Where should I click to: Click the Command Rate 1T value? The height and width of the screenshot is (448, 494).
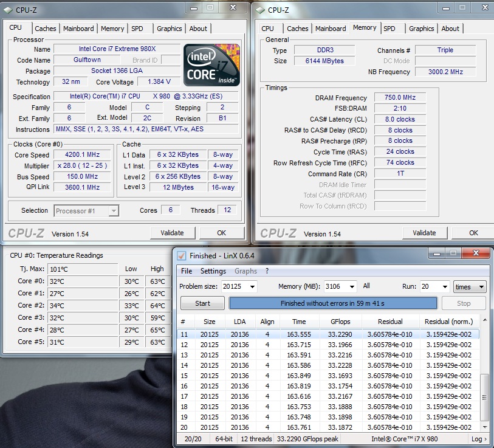click(x=400, y=173)
